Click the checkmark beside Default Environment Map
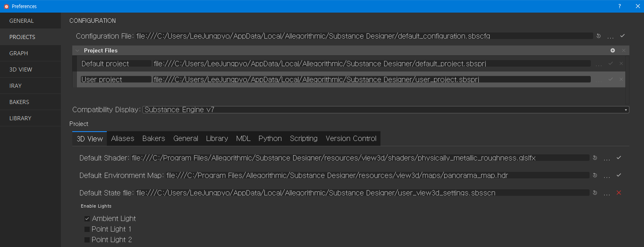Viewport: 644px width, 247px height. pos(619,175)
